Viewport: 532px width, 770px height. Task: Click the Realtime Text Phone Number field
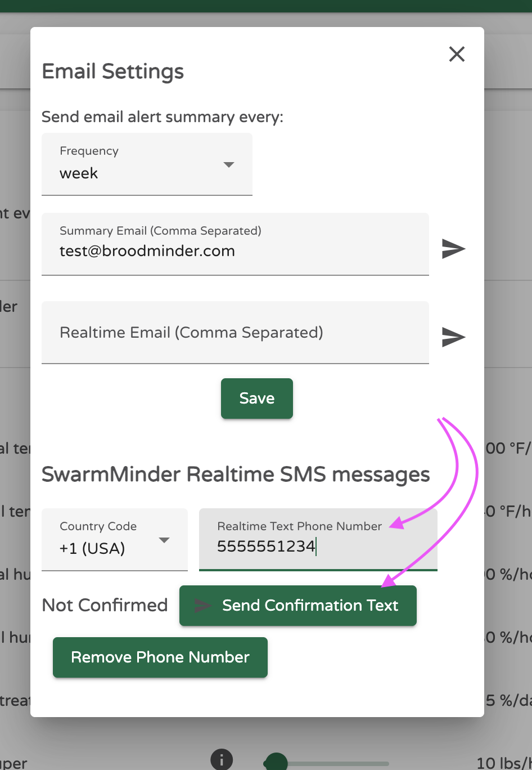pos(318,540)
